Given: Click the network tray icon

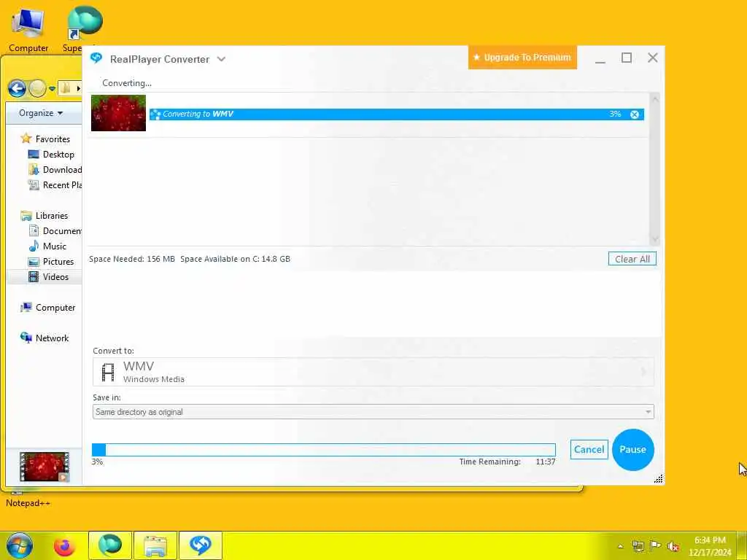Looking at the screenshot, I should click(638, 546).
